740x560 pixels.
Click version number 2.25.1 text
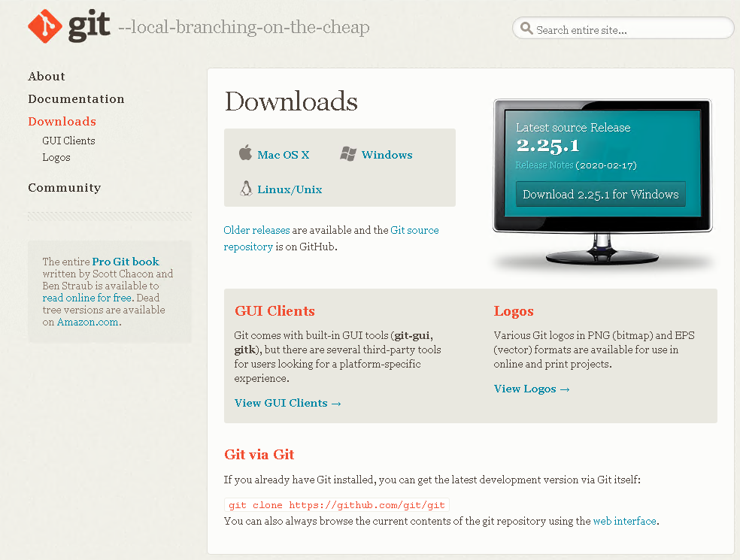pos(547,145)
